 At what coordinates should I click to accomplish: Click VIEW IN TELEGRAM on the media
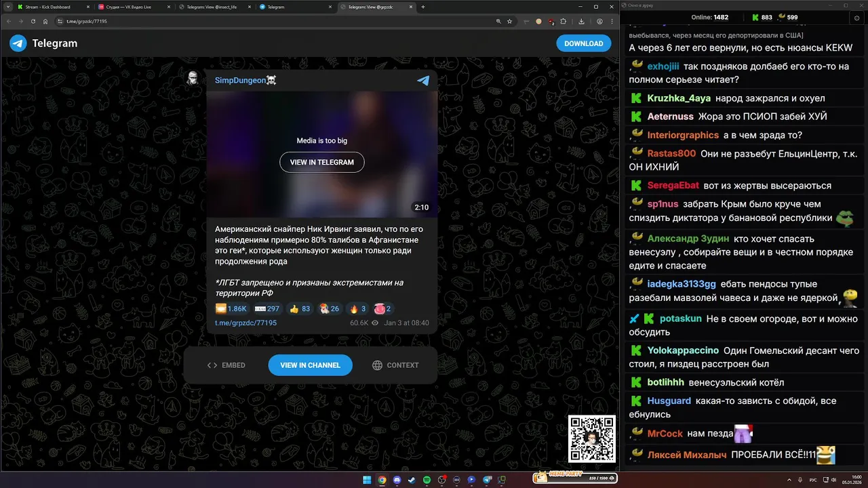pyautogui.click(x=322, y=162)
